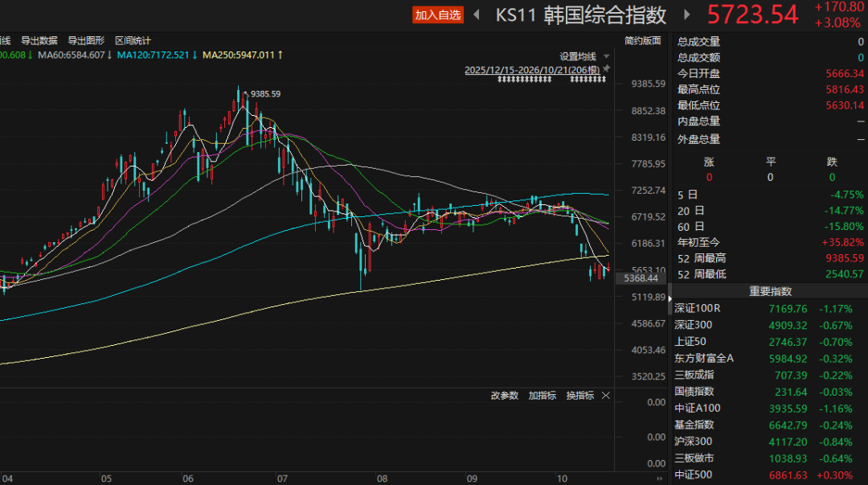The width and height of the screenshot is (868, 485).
Task: Open the 区间统计 menu item
Action: [x=133, y=40]
